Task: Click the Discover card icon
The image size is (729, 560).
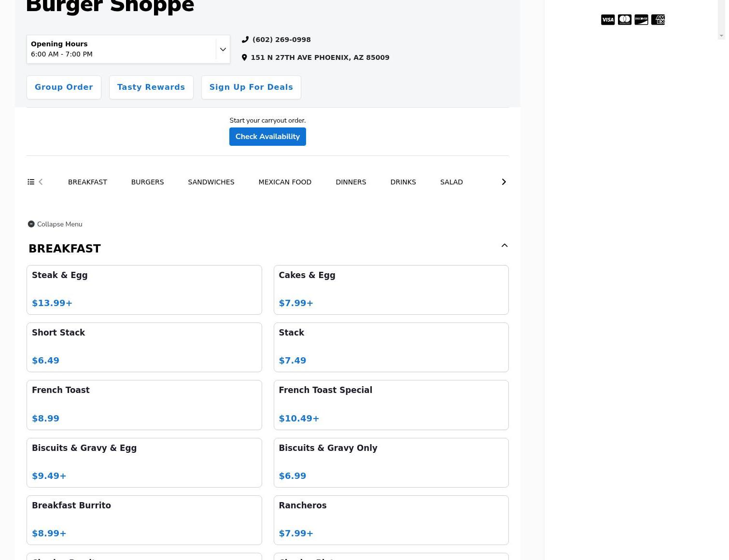Action: coord(641,20)
